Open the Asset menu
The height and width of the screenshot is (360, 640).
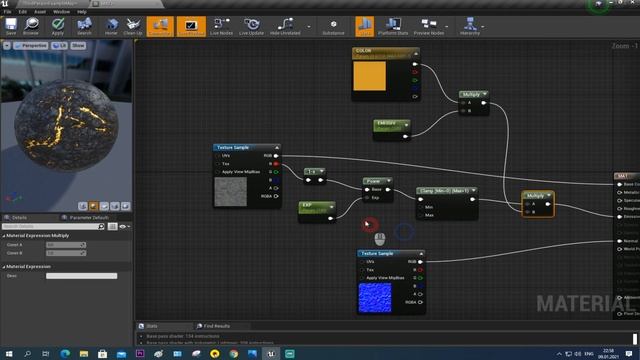coord(40,12)
